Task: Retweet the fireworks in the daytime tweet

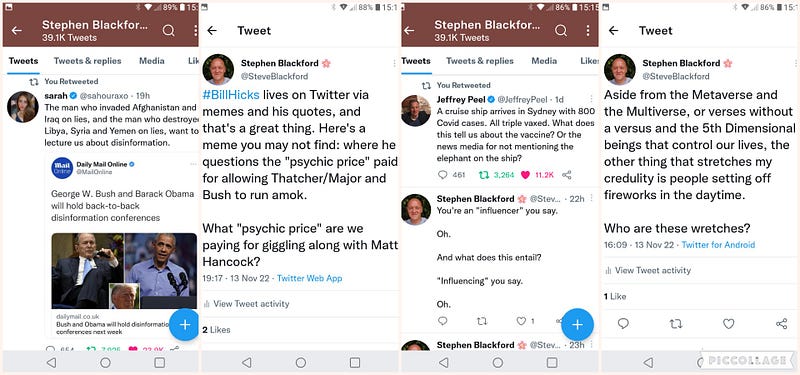Action: click(676, 323)
